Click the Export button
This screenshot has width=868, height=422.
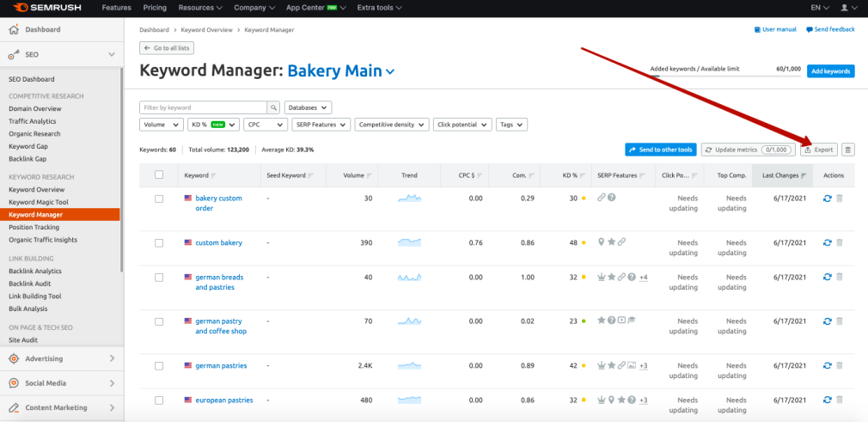click(819, 150)
